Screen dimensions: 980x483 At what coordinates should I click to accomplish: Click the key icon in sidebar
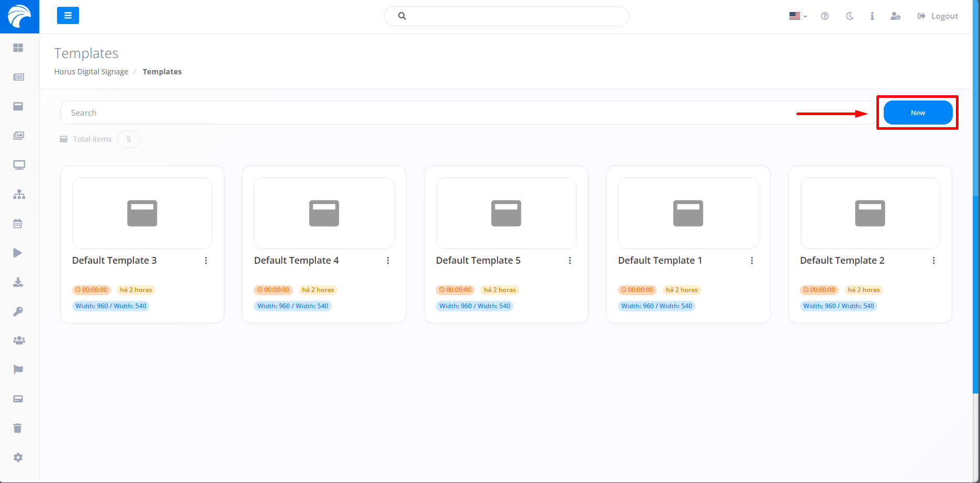point(18,312)
